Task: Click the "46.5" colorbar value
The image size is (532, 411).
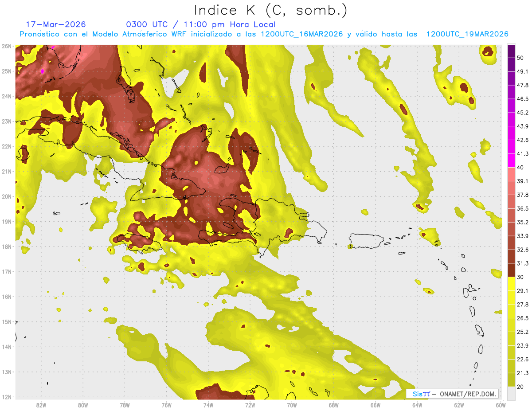Action: (523, 99)
